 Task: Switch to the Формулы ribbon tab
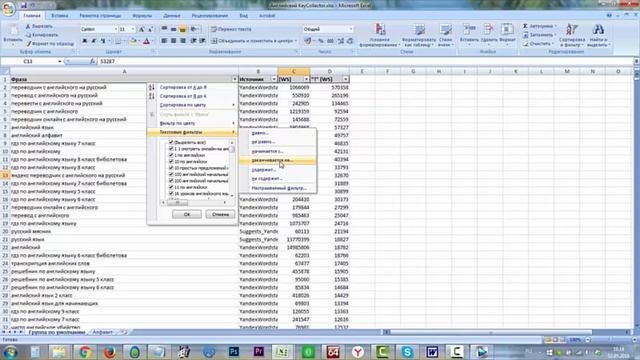pos(142,16)
